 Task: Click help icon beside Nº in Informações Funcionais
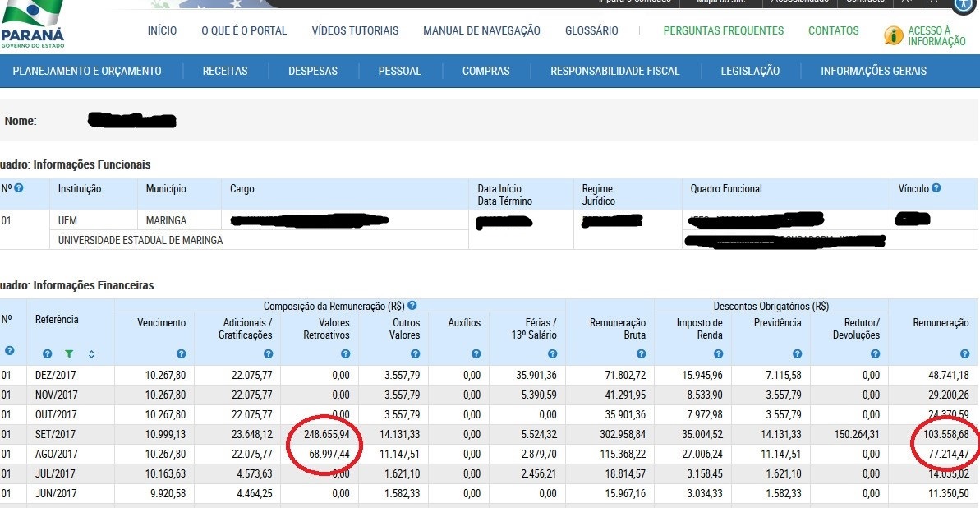(x=19, y=187)
